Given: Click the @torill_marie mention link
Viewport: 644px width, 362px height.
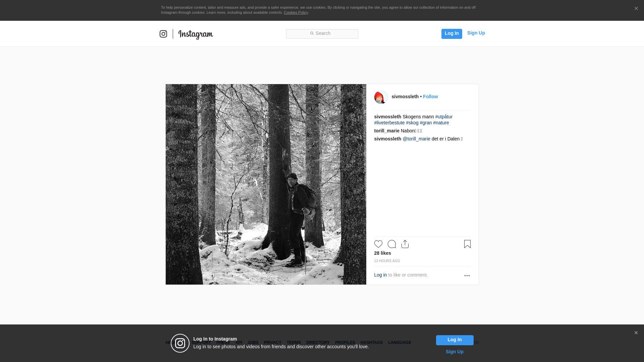Looking at the screenshot, I should coord(416,139).
